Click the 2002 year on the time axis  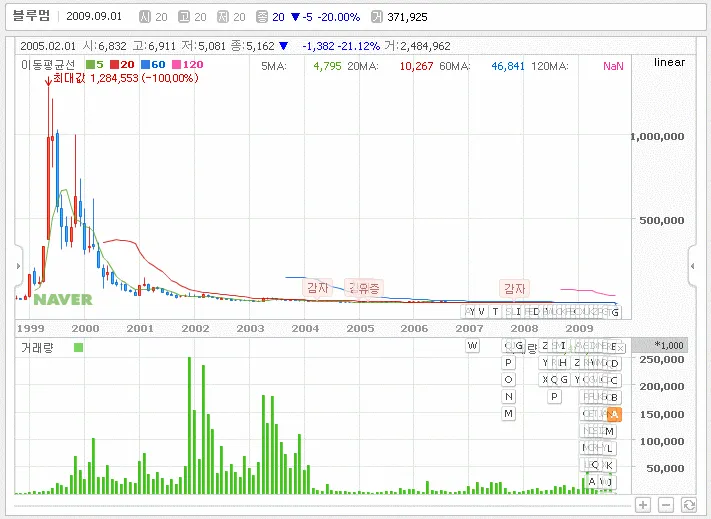[195, 328]
